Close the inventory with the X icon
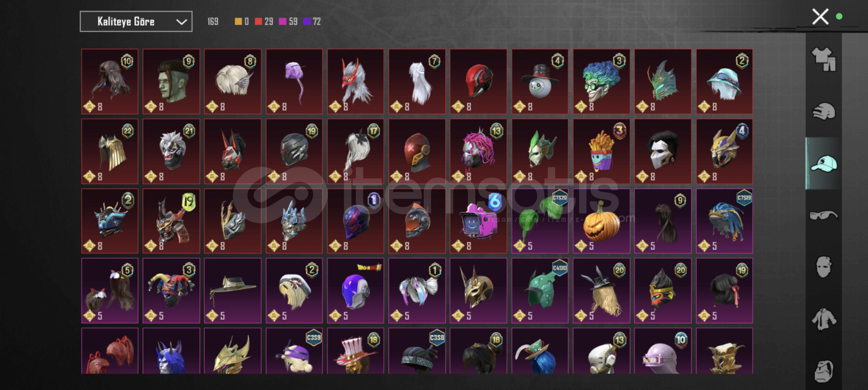The height and width of the screenshot is (390, 868). (x=820, y=17)
